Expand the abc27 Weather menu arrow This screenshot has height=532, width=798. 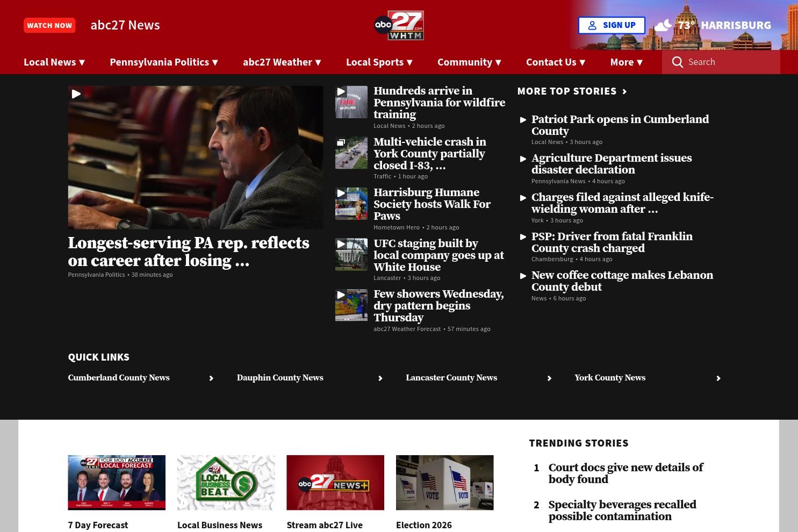pos(318,63)
